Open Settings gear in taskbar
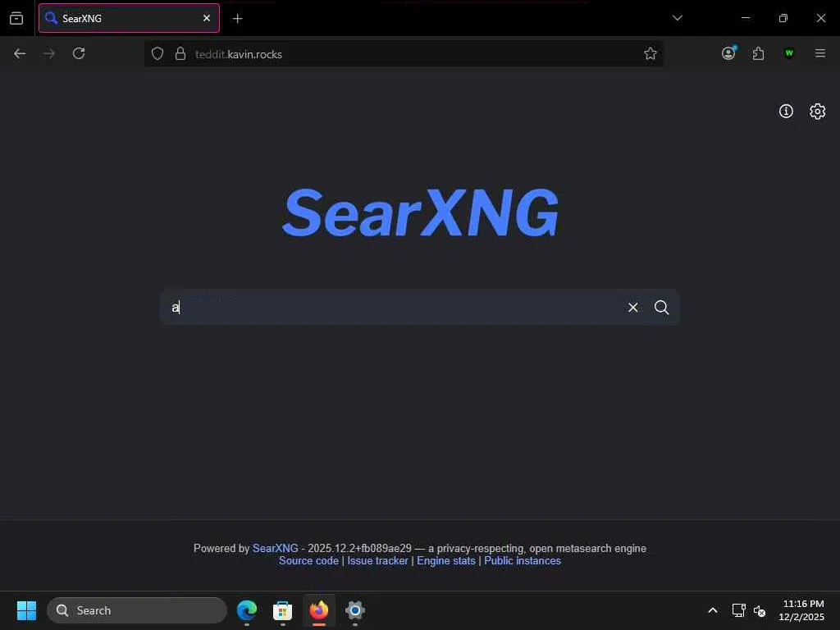 tap(354, 610)
